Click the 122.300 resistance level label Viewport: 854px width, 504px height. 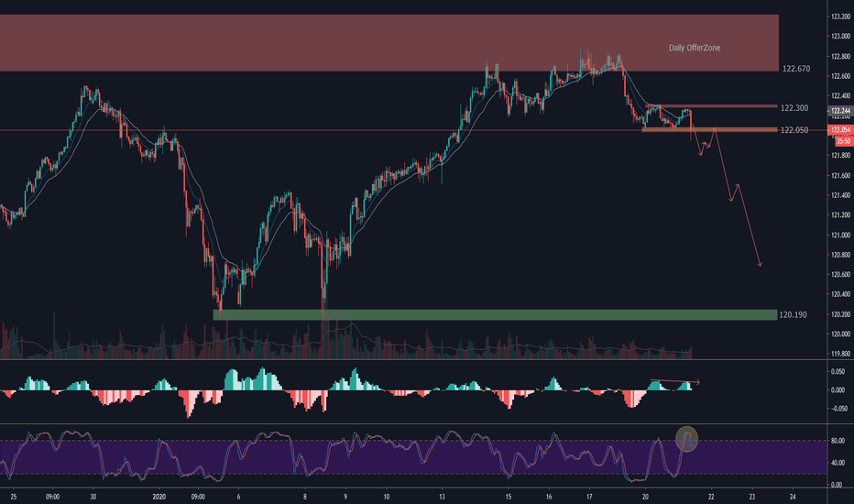coord(794,108)
